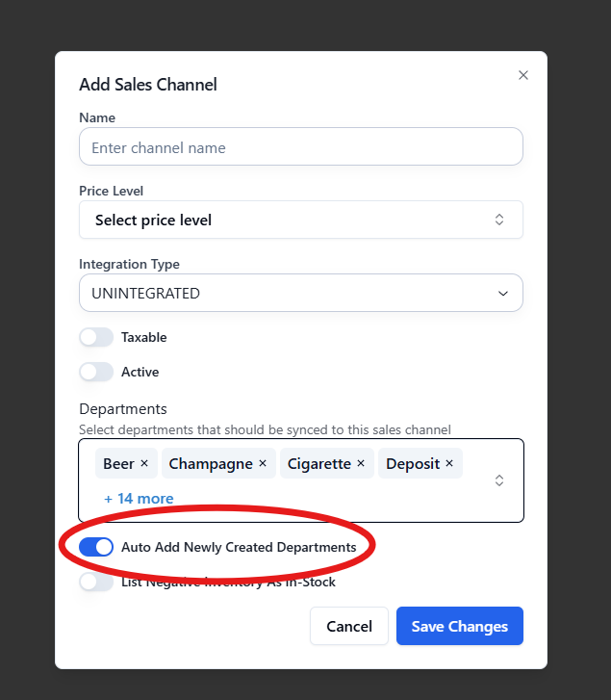Viewport: 611px width, 700px height.
Task: Toggle List Negative Inventory As In-Stock
Action: (96, 582)
